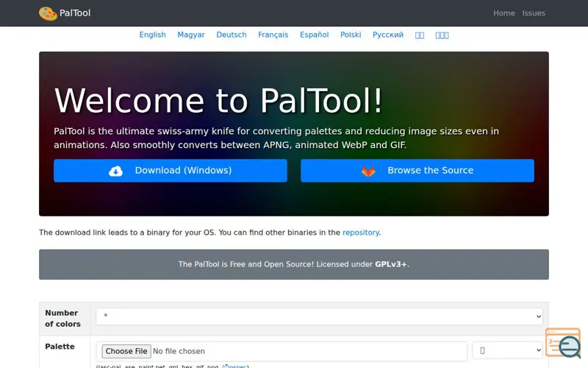Click the cloud download icon
Screen dimensions: 588x368
click(x=115, y=171)
